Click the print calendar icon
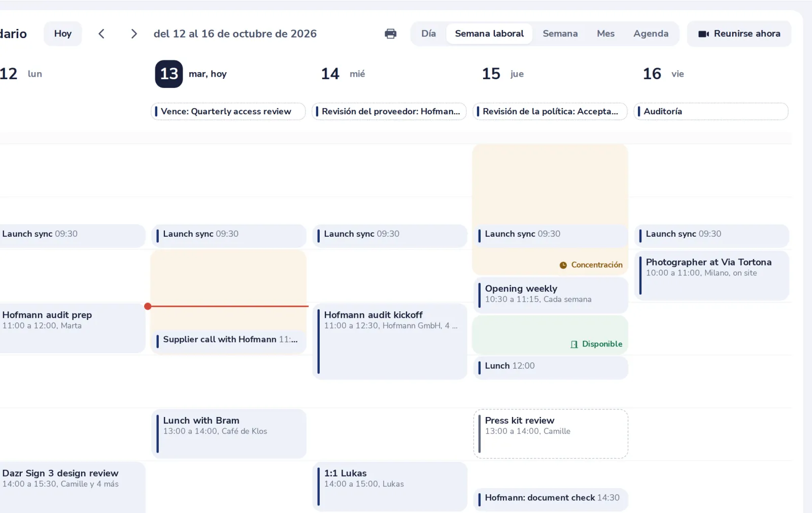Image resolution: width=812 pixels, height=513 pixels. click(390, 34)
